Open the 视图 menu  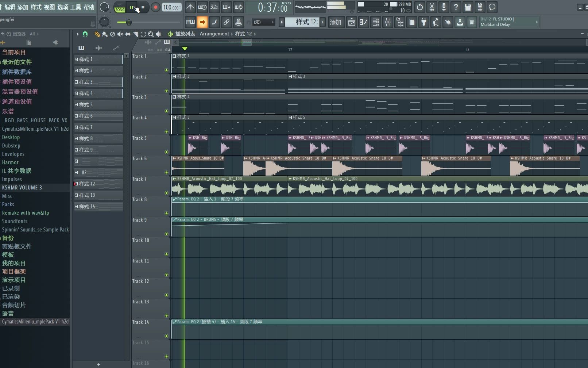coord(49,7)
